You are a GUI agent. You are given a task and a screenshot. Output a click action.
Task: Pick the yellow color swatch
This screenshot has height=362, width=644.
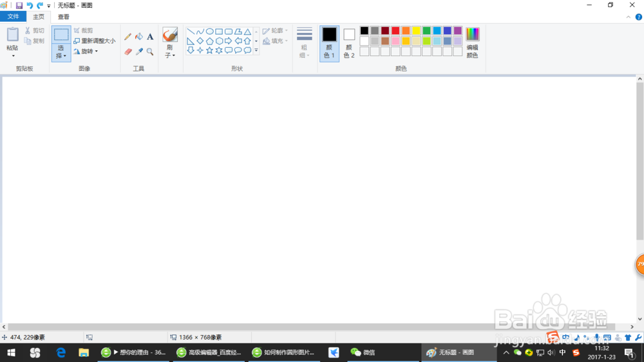pos(416,31)
